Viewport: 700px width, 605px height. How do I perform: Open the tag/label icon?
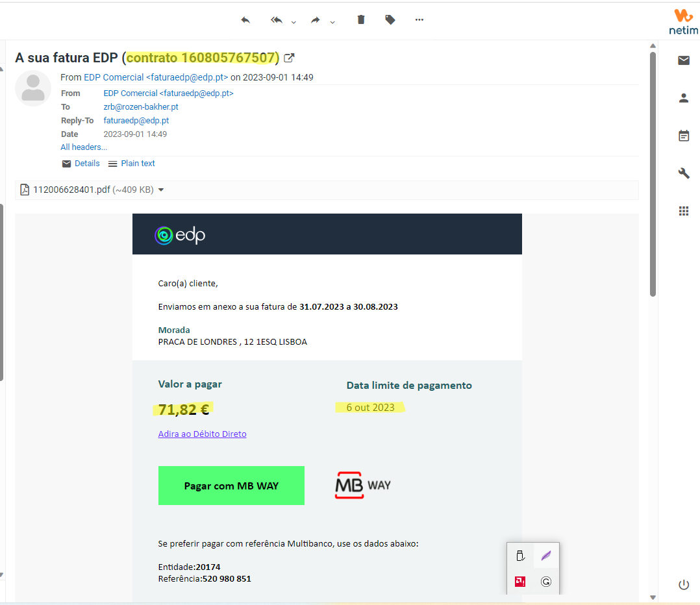pyautogui.click(x=390, y=19)
